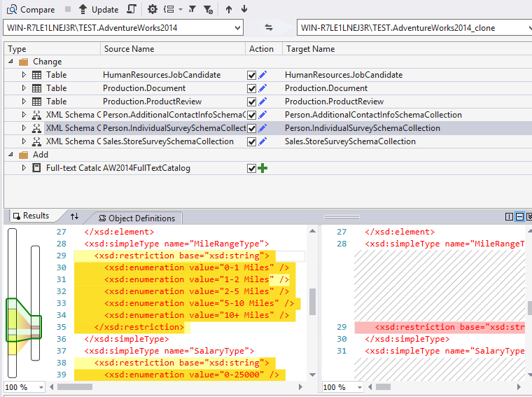Click the Change group folder icon
The height and width of the screenshot is (397, 532).
point(23,62)
